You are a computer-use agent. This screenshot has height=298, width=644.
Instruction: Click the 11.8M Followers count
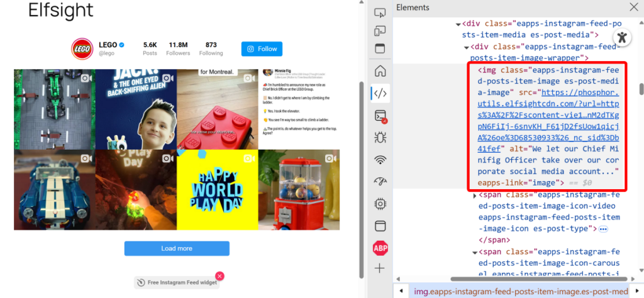(178, 49)
